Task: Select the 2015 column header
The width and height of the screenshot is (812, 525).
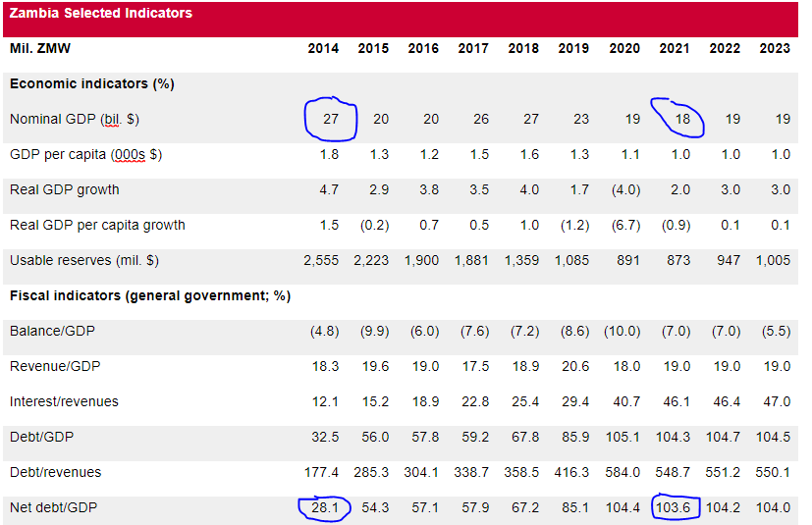Action: pos(373,48)
